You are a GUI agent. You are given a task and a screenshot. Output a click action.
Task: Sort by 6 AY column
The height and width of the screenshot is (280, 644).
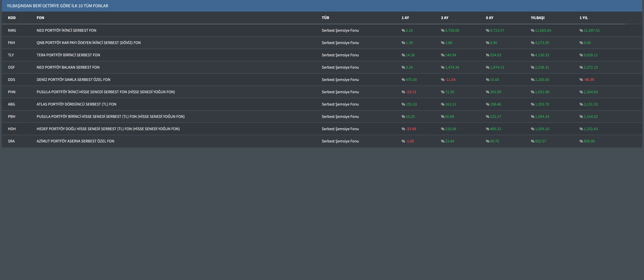[x=489, y=18]
